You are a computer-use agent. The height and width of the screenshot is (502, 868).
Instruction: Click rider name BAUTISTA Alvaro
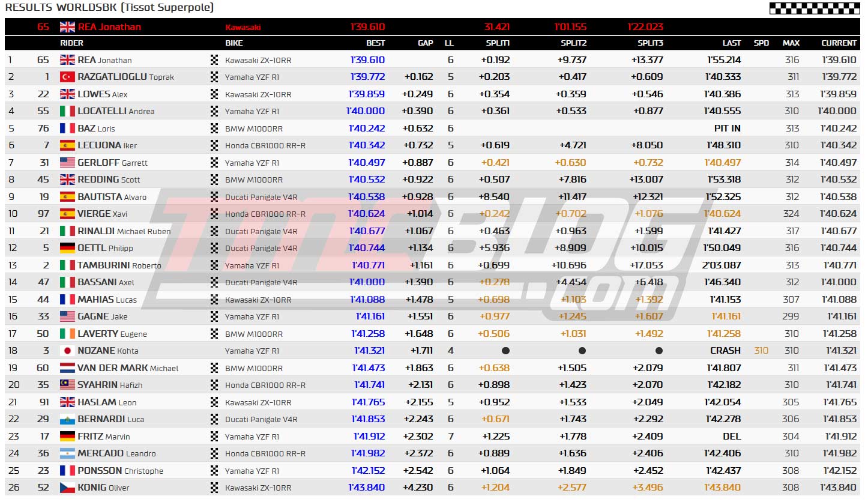[112, 196]
